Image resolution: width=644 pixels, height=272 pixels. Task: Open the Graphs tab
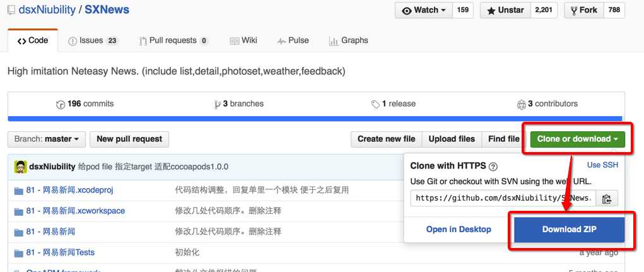coord(348,40)
